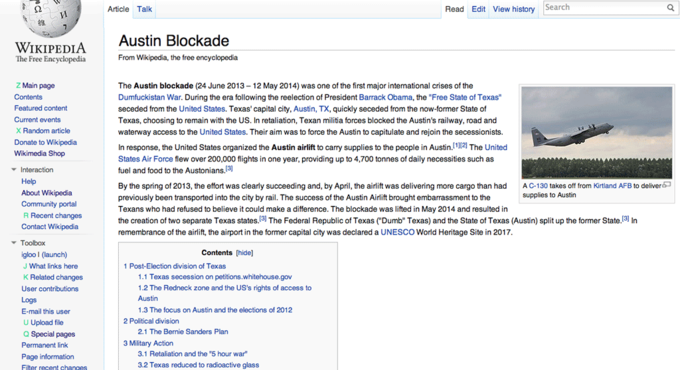Open About Wikipedia link
Viewport: 680px width, 370px height.
tap(47, 193)
